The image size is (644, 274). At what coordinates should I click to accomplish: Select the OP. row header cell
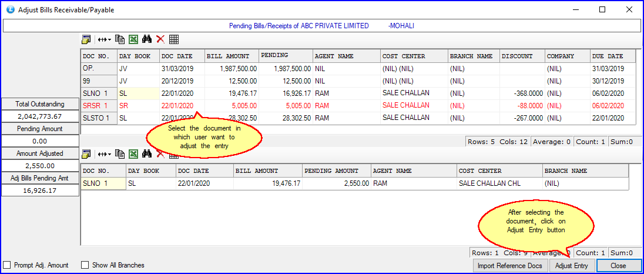pos(99,69)
